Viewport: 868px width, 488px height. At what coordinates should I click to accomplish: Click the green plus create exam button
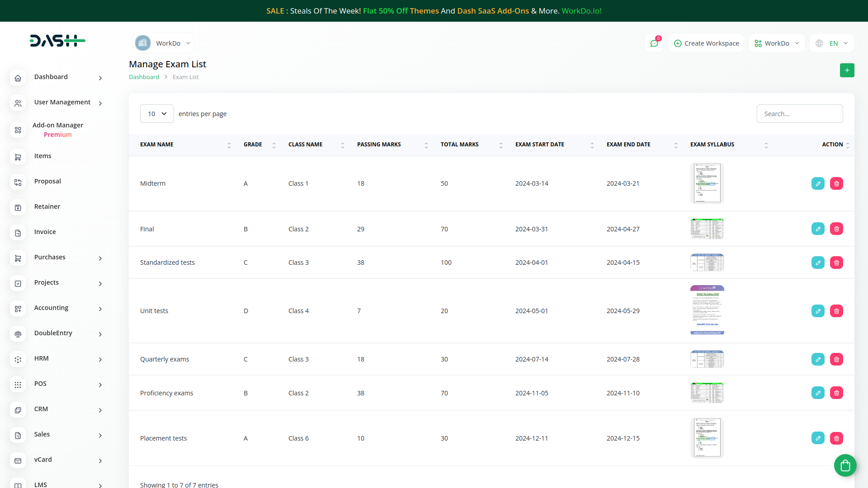[x=847, y=70]
